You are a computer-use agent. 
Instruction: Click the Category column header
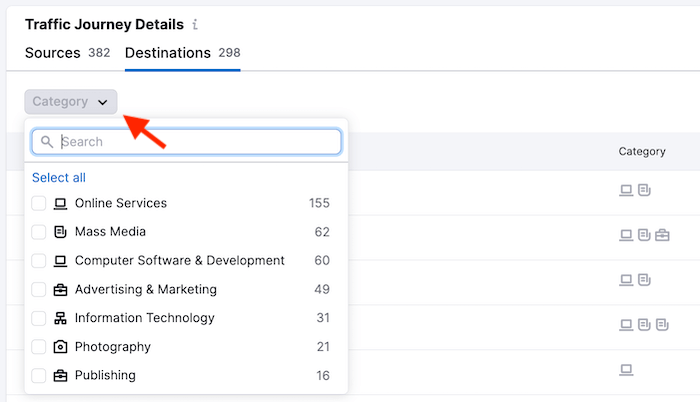click(642, 152)
